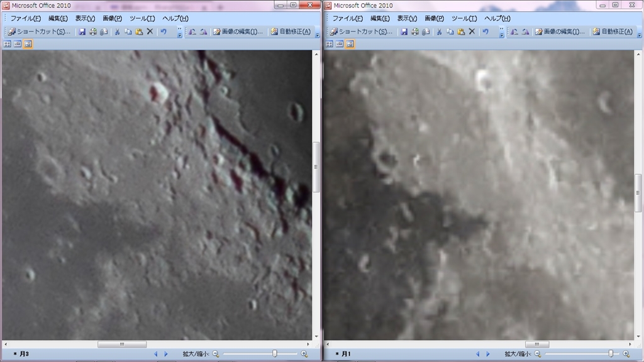Go to previous picture in left window
Screen dimensions: 644x362
(x=156, y=354)
